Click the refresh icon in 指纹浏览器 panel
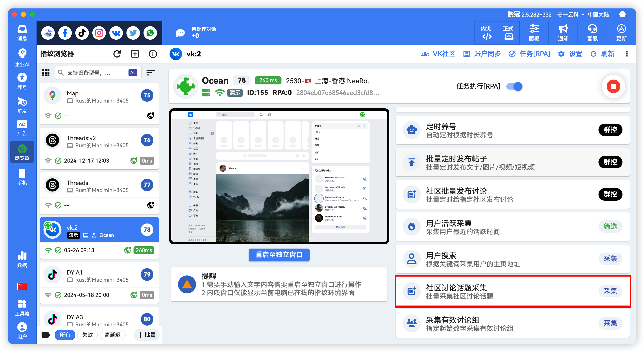 coord(117,54)
